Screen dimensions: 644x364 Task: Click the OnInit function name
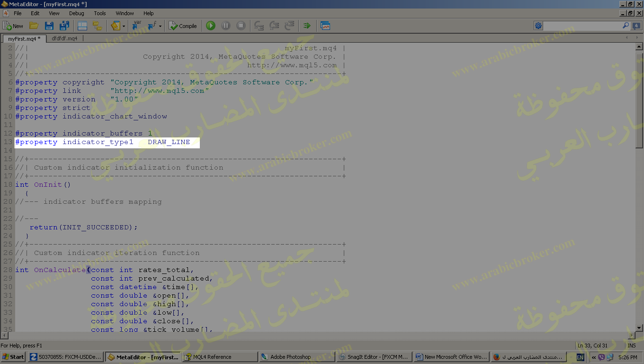pyautogui.click(x=48, y=185)
